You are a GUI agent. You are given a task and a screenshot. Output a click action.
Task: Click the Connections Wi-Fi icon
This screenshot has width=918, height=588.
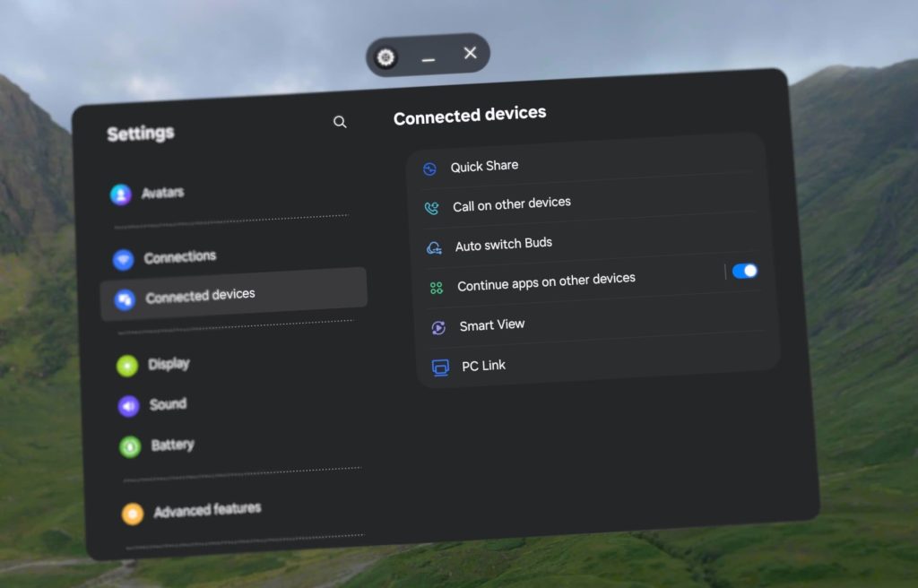(123, 259)
